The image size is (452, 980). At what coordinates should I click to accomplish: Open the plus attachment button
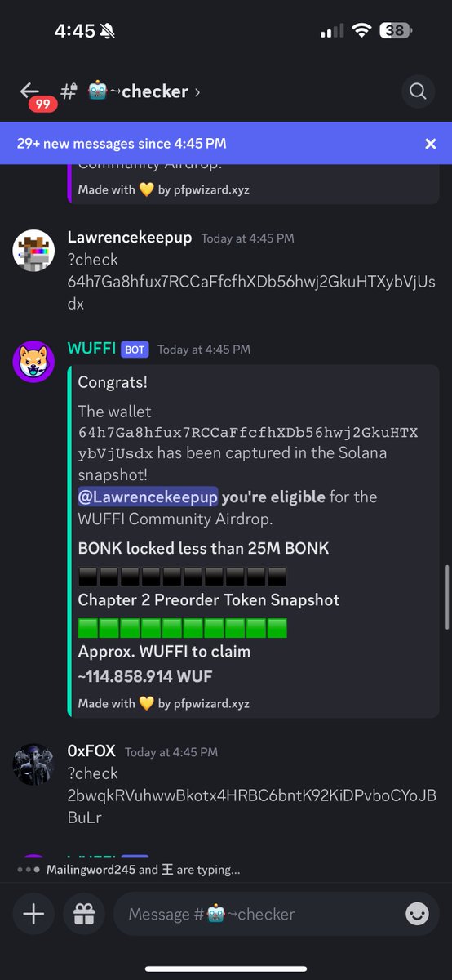pyautogui.click(x=33, y=914)
